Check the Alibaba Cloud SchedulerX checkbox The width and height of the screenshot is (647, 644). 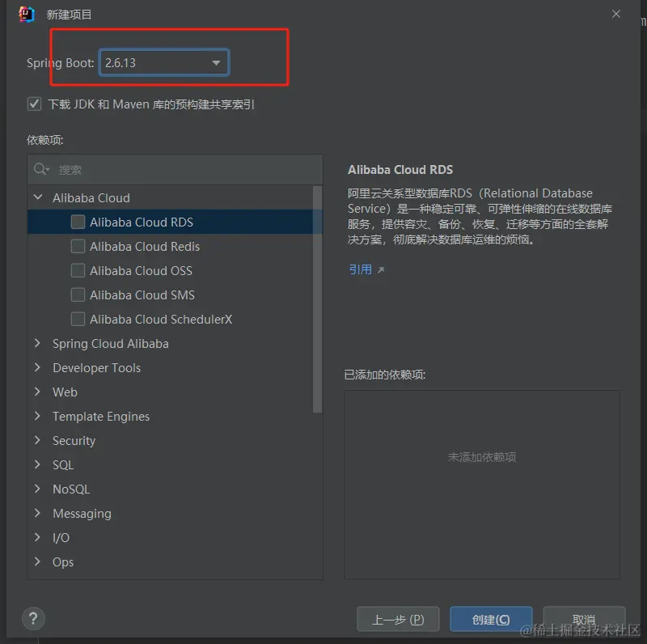pyautogui.click(x=78, y=319)
